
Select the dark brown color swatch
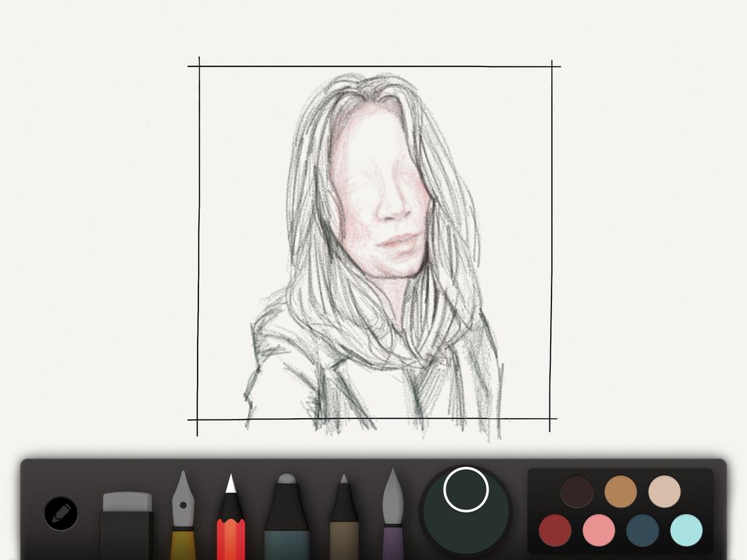tap(576, 490)
